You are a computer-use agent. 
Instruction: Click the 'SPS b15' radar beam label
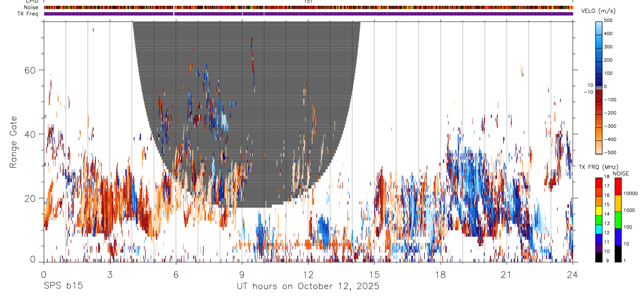pyautogui.click(x=63, y=286)
